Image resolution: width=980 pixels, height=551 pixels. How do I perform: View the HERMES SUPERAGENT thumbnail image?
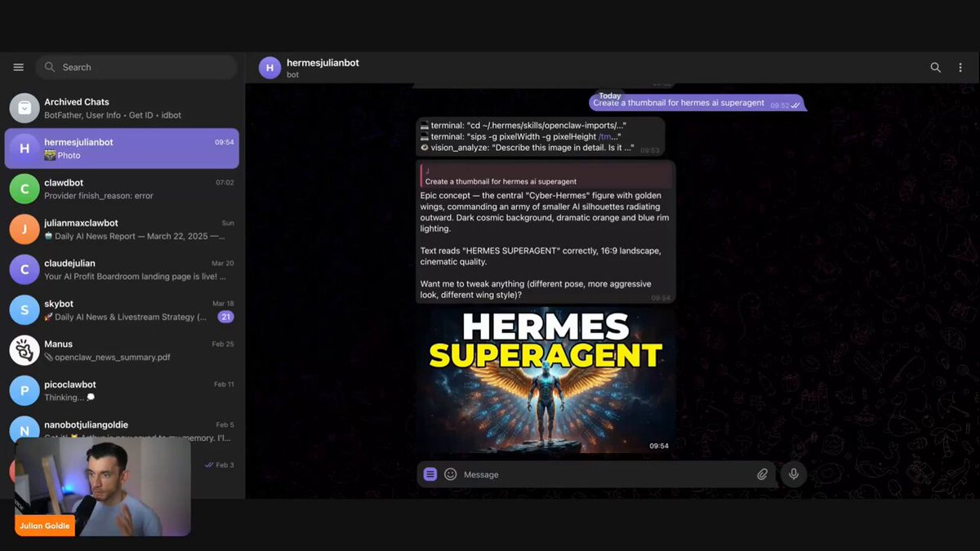coord(543,377)
